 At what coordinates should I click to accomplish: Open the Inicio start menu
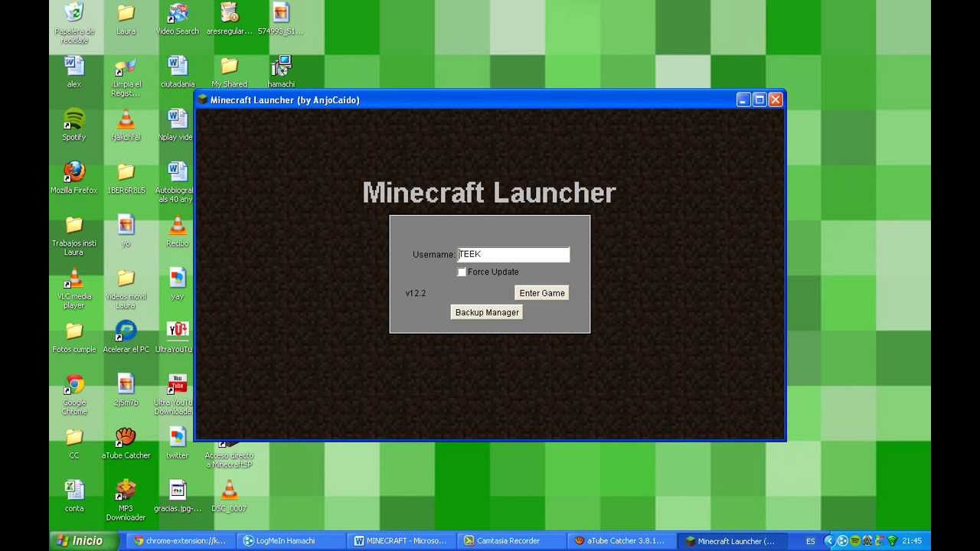click(x=84, y=541)
